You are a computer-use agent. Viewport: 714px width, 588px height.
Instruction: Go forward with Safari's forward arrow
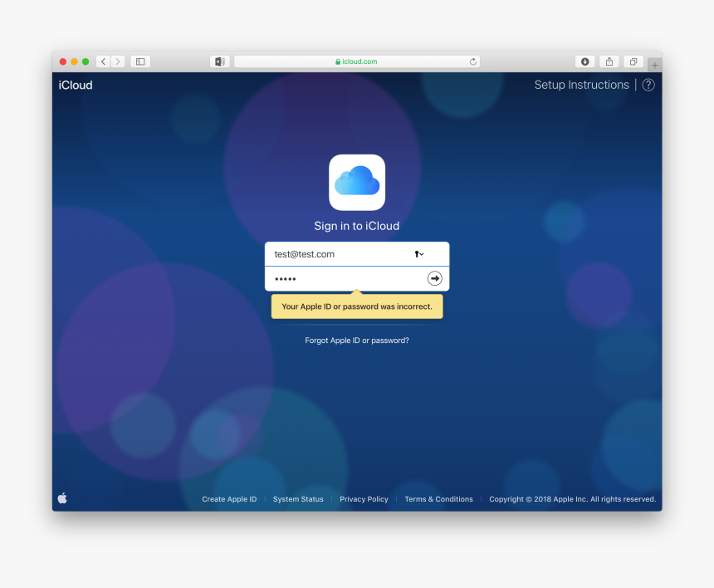118,61
